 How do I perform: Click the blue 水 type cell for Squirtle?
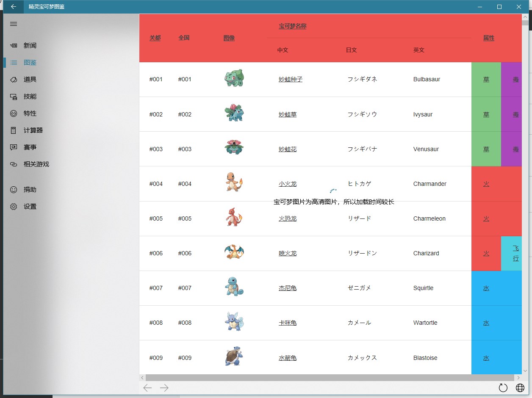(x=496, y=288)
